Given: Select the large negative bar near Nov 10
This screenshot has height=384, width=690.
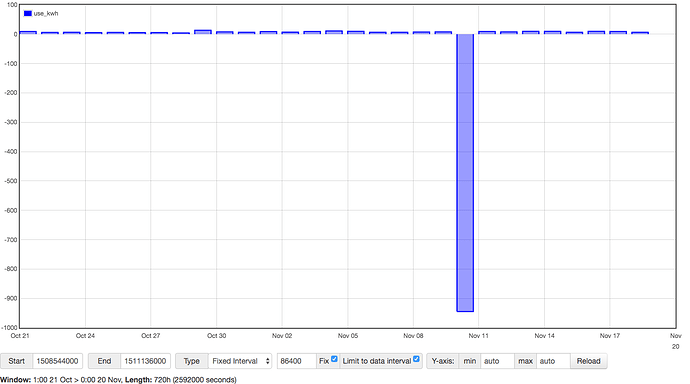Looking at the screenshot, I should 465,173.
